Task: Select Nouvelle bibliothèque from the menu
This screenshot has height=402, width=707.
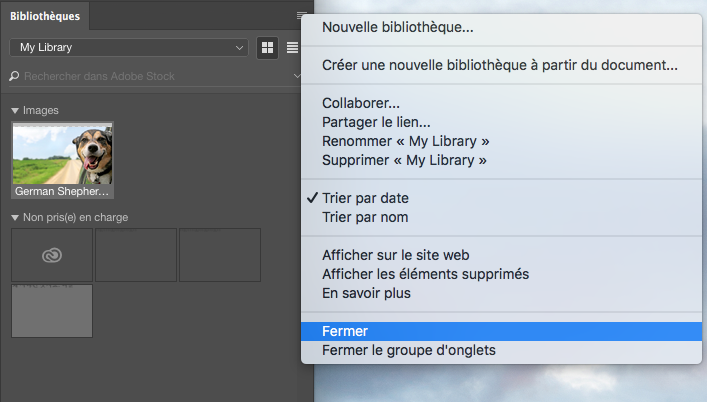Action: [x=397, y=28]
